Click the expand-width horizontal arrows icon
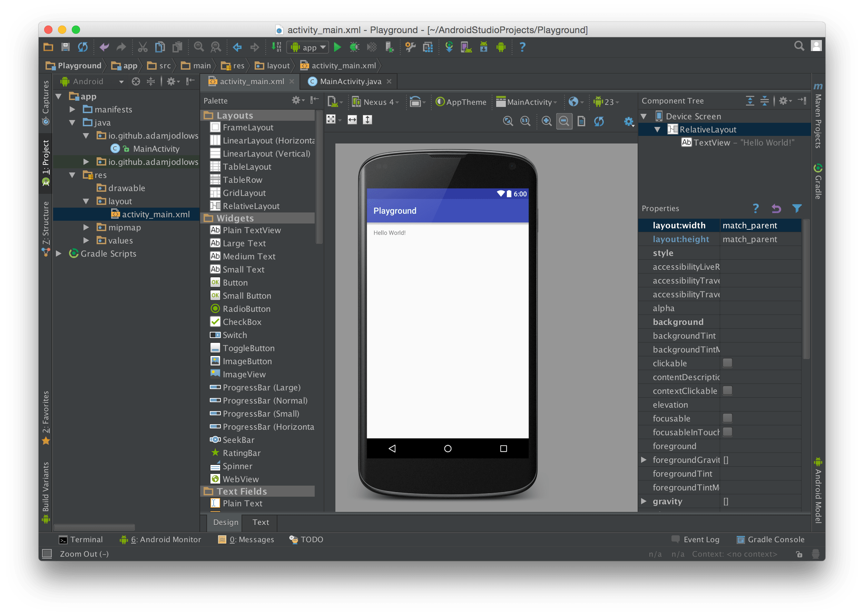 352,120
